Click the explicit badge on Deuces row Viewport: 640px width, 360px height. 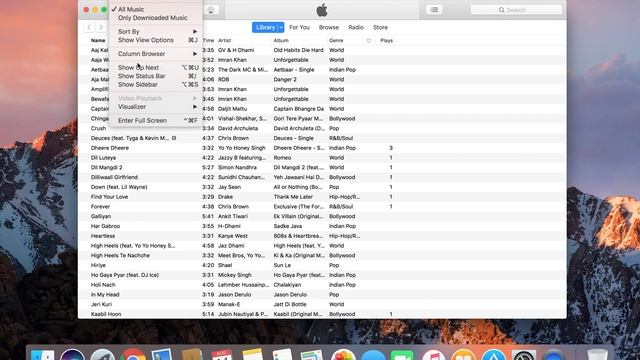click(x=174, y=138)
